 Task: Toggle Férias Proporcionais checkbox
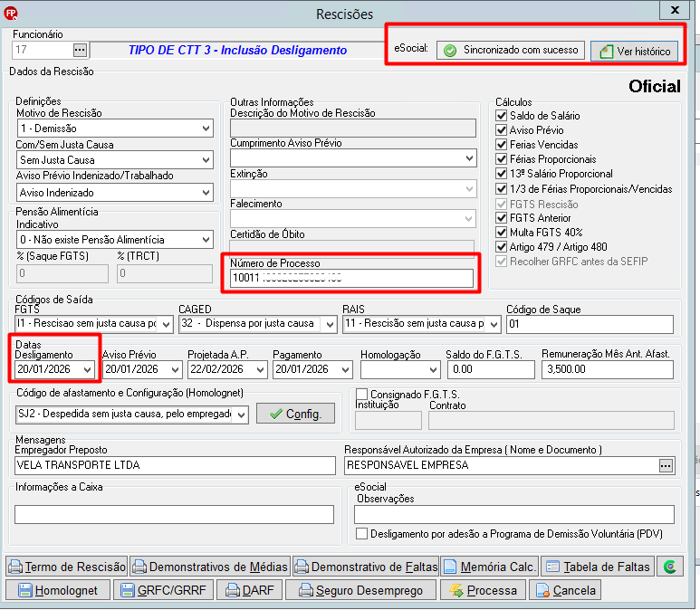click(x=502, y=159)
